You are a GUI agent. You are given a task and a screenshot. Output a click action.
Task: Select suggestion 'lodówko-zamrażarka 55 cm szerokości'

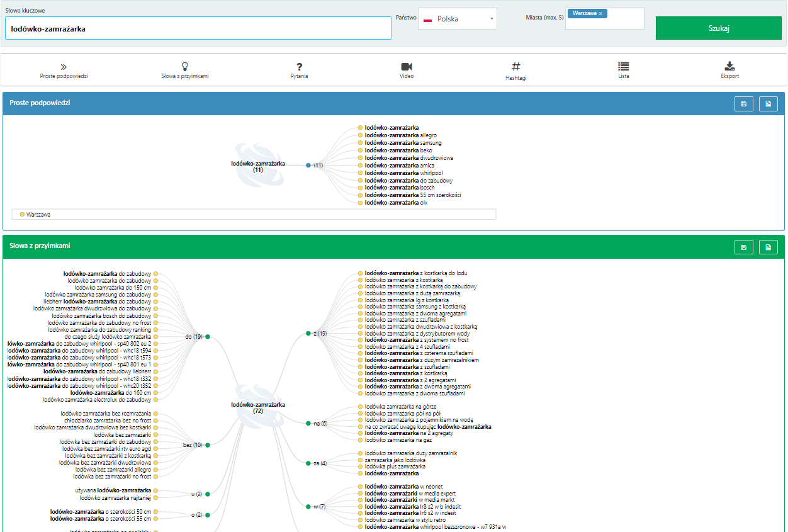click(x=413, y=195)
